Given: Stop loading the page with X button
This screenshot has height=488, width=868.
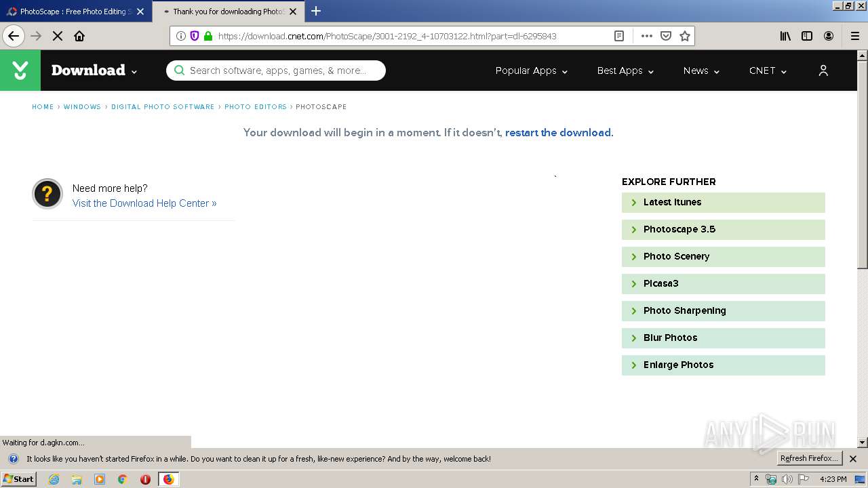Looking at the screenshot, I should tap(58, 36).
